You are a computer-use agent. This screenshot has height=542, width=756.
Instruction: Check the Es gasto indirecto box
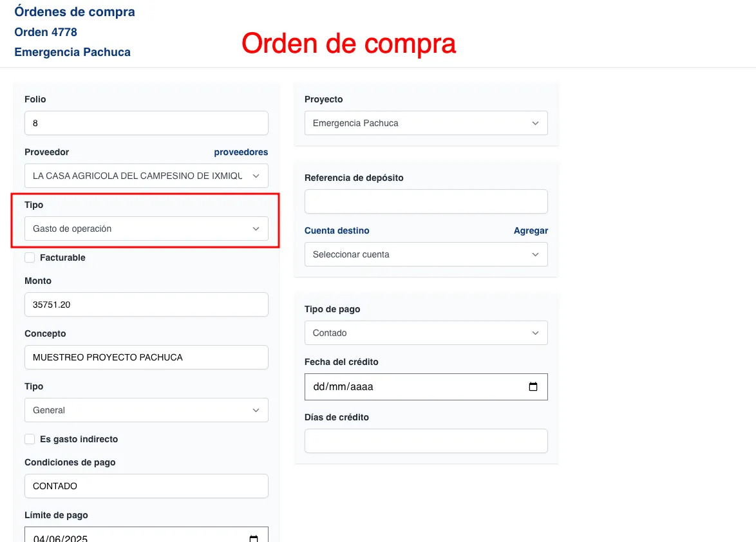pos(30,439)
